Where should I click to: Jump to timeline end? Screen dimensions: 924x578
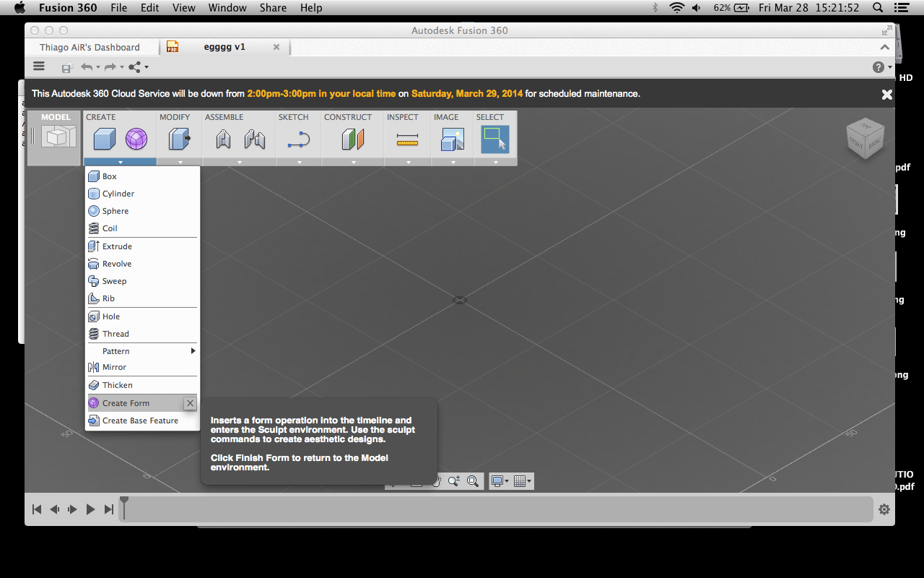pos(109,509)
